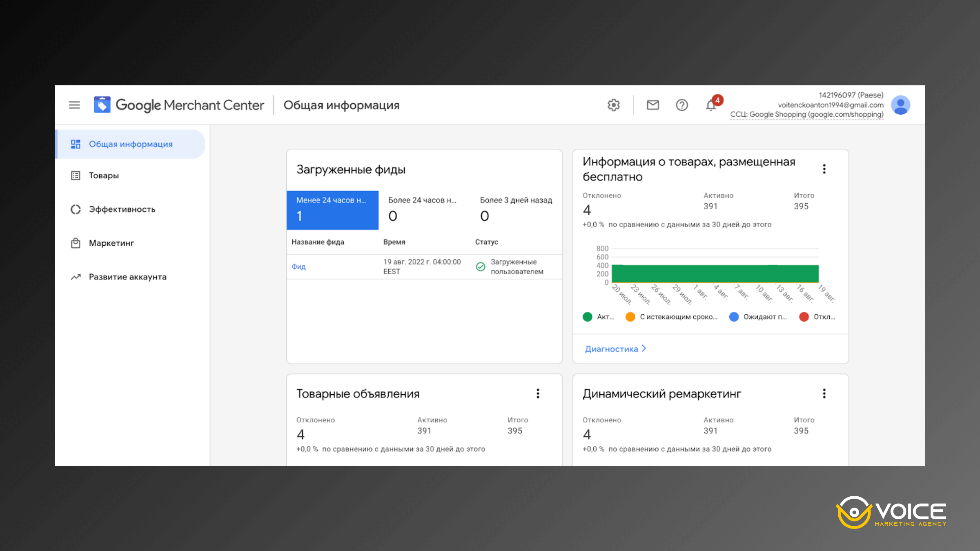Image resolution: width=980 pixels, height=551 pixels.
Task: Select the Товары sidebar icon
Action: point(76,175)
